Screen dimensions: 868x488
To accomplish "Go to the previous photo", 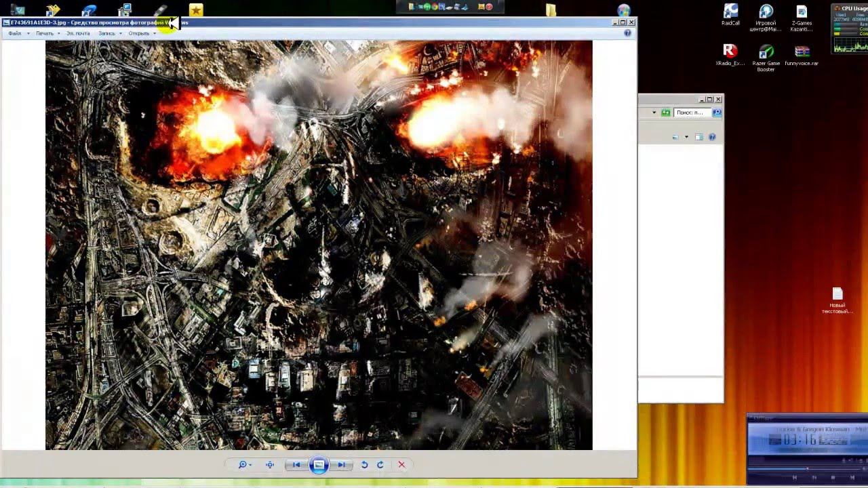I will point(296,464).
